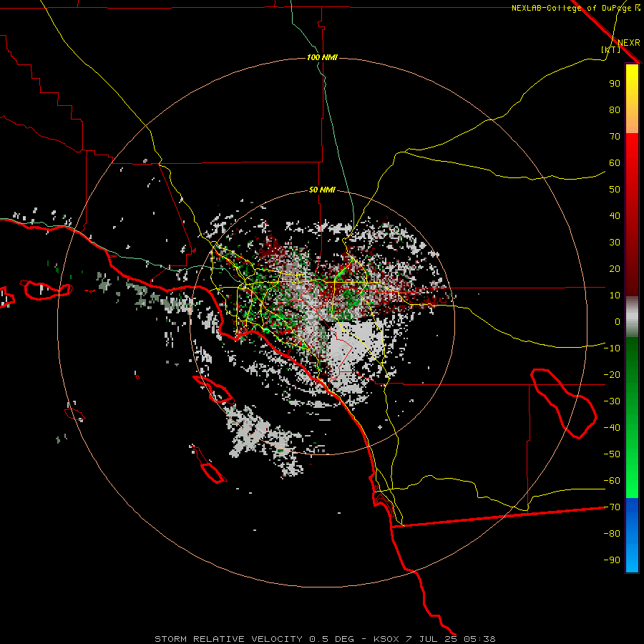Select the positive 60 scale value

(x=615, y=162)
